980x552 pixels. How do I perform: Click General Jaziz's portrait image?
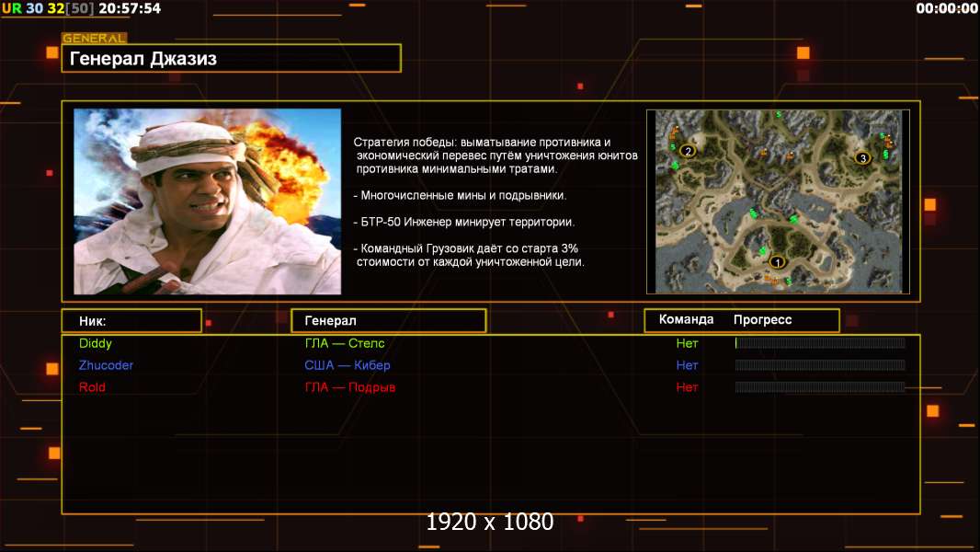coord(208,201)
